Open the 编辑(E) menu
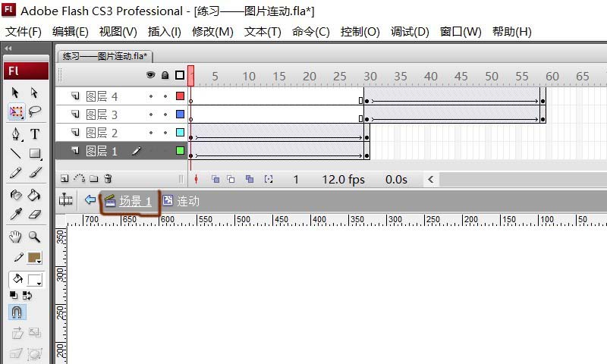The width and height of the screenshot is (607, 364). click(70, 31)
